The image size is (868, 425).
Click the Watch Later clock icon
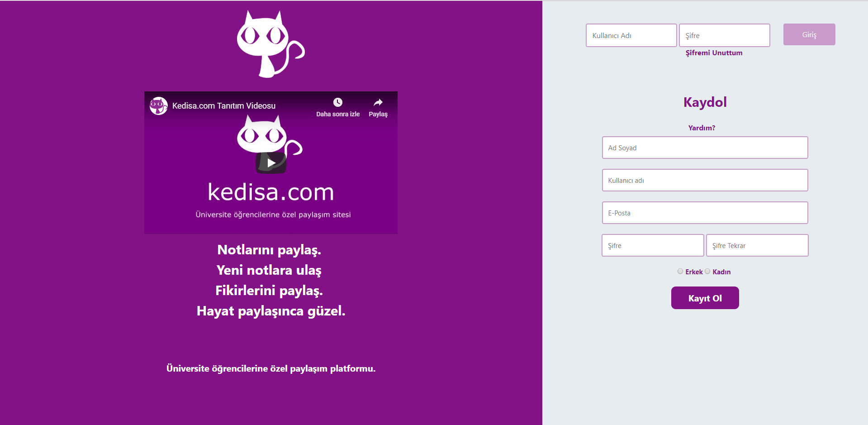click(x=338, y=102)
